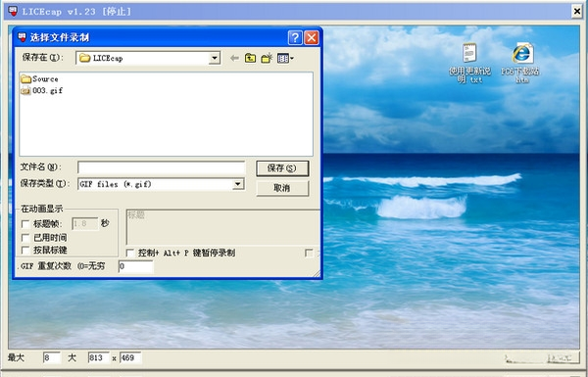Create a new folder
The height and width of the screenshot is (377, 588).
click(267, 58)
